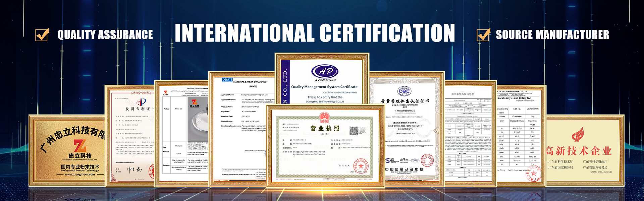This screenshot has width=644, height=201.
Task: Open the Material Safety Data Sheet certificate
Action: 242,129
